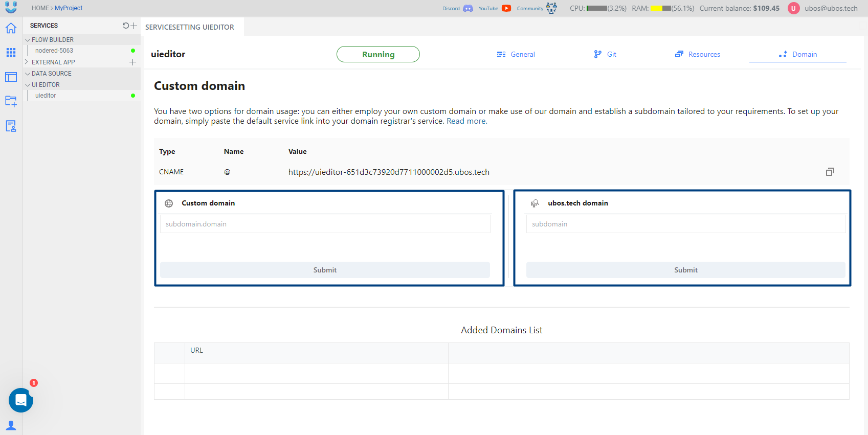868x435 pixels.
Task: Open the Community link icon
Action: [x=551, y=8]
